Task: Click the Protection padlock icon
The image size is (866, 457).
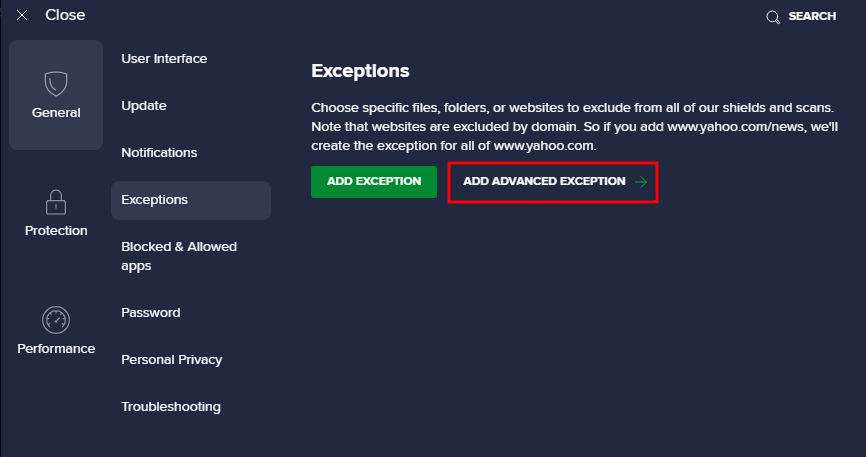Action: (56, 202)
